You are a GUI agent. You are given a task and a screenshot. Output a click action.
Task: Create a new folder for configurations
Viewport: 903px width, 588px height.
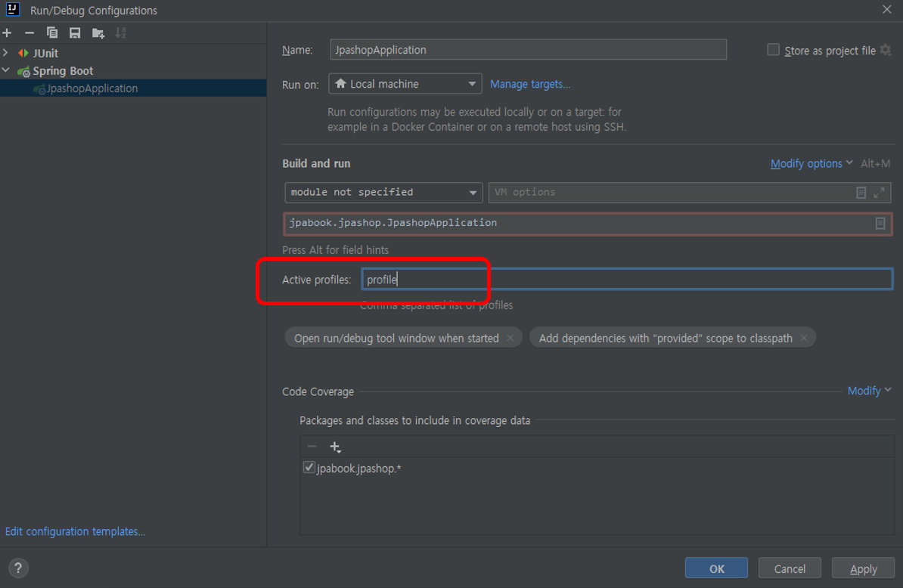98,32
